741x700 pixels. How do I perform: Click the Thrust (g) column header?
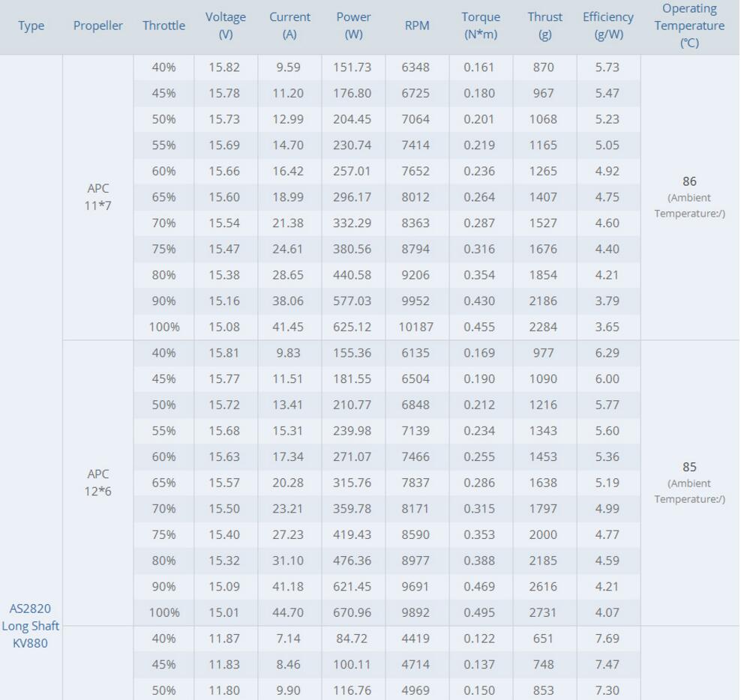point(544,26)
